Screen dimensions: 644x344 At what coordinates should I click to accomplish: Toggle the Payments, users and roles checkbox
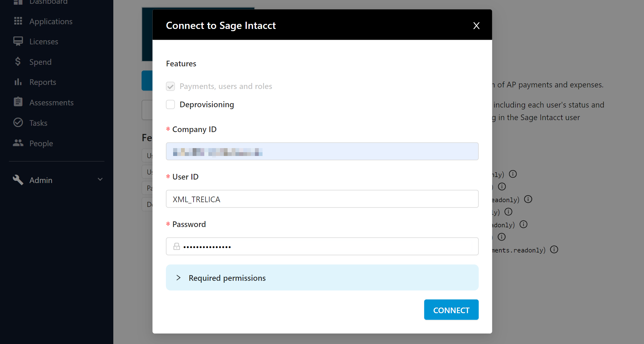pos(170,86)
